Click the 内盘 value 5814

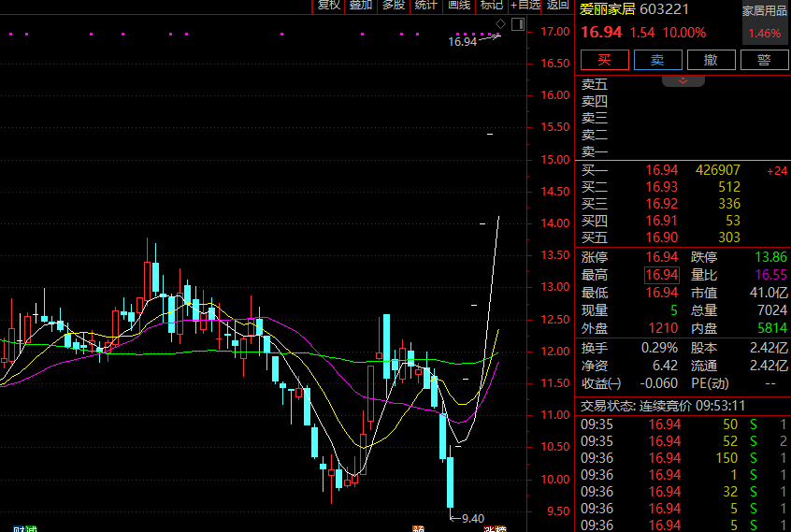click(771, 328)
